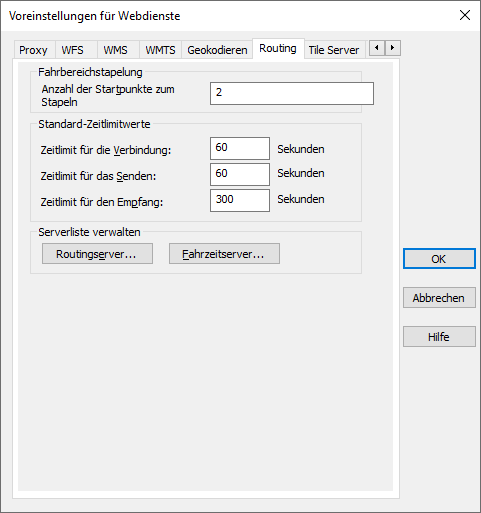Screen dimensions: 481x513
Task: Go to the WMTS tab
Action: (x=160, y=50)
